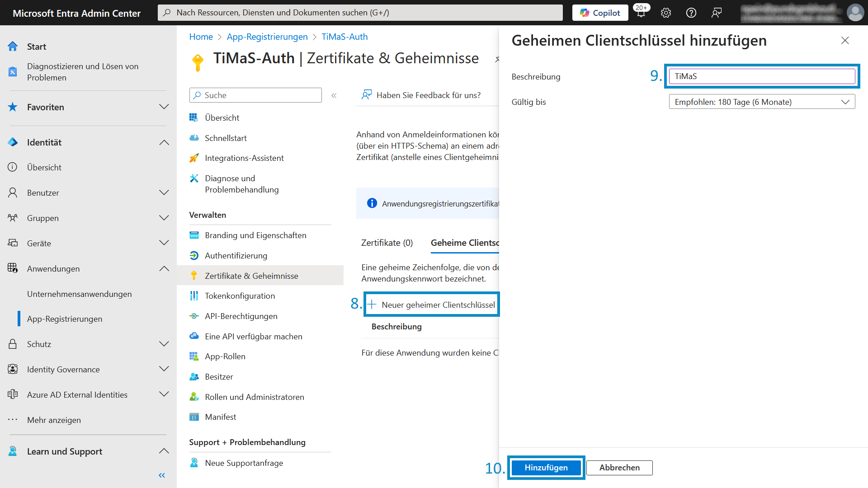Click the Benutzer person icon
This screenshot has width=868, height=488.
coord(13,193)
